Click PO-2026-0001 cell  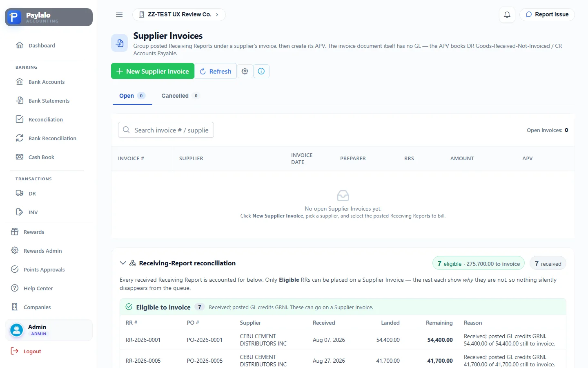(205, 340)
